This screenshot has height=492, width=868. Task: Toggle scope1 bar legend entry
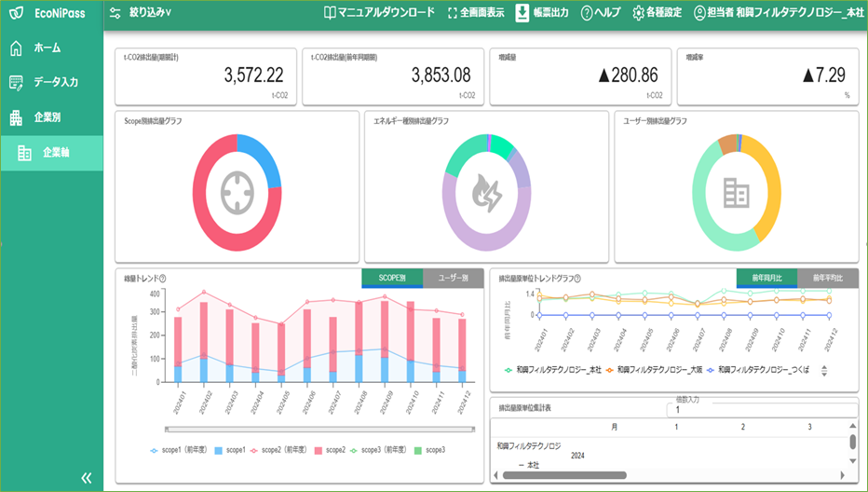229,450
